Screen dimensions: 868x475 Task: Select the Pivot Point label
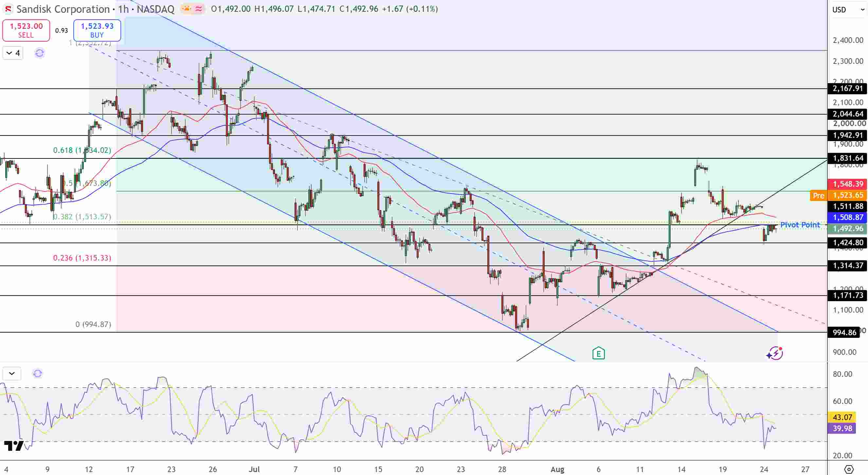coord(800,225)
